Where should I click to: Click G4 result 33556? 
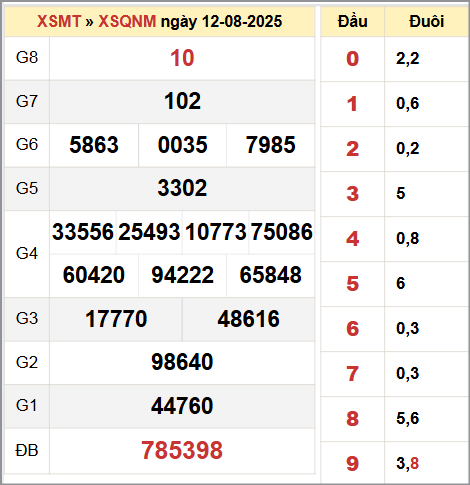pyautogui.click(x=83, y=232)
